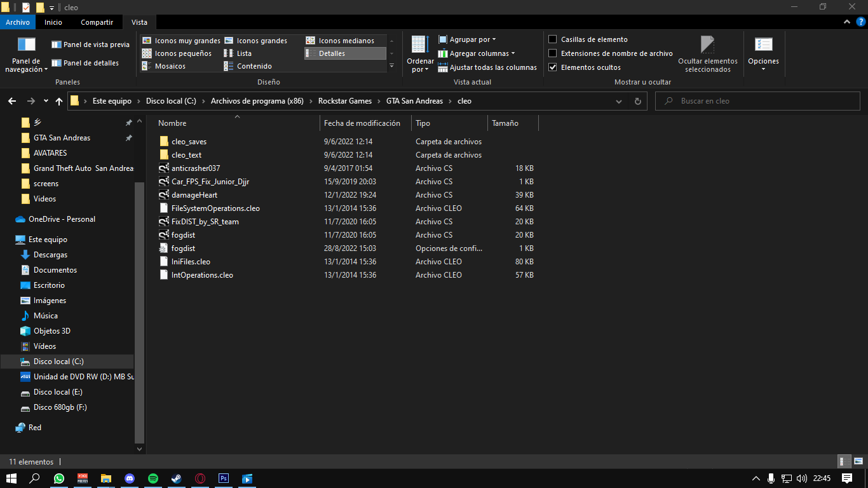This screenshot has height=488, width=868.
Task: Open the Archivo menu tab
Action: click(x=18, y=22)
